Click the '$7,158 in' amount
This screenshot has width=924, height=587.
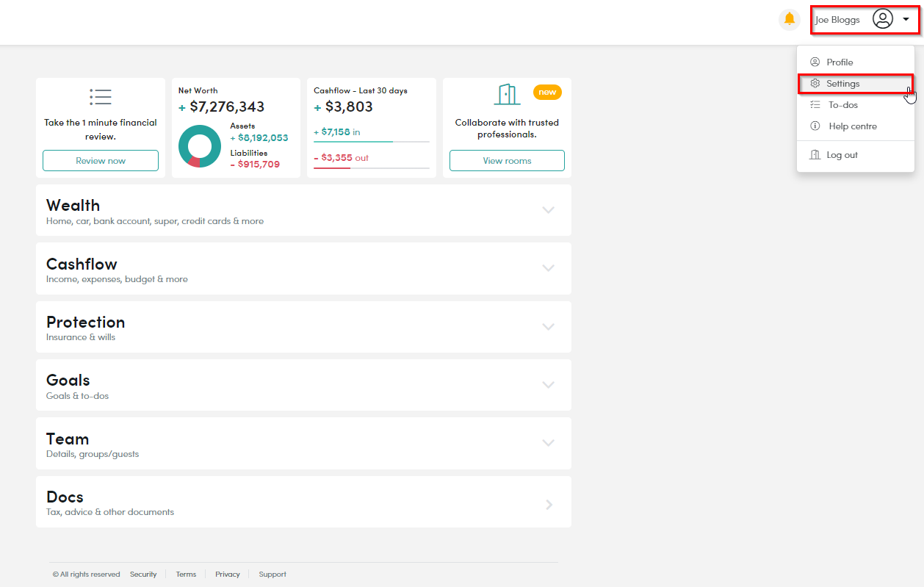[337, 132]
